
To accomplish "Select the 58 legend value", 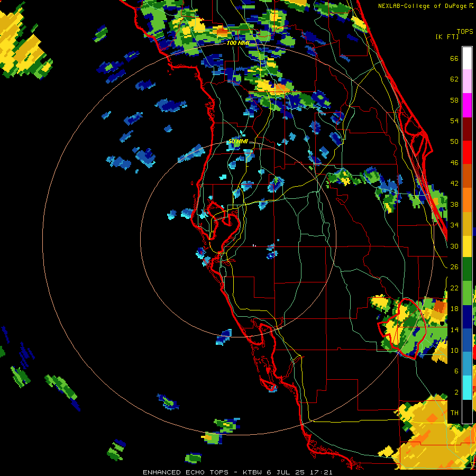I will (x=454, y=100).
